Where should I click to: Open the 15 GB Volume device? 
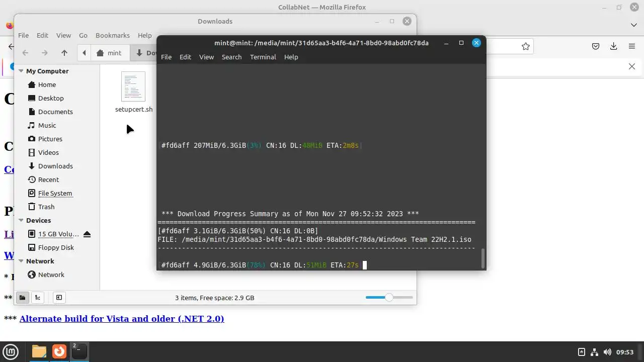(58, 234)
